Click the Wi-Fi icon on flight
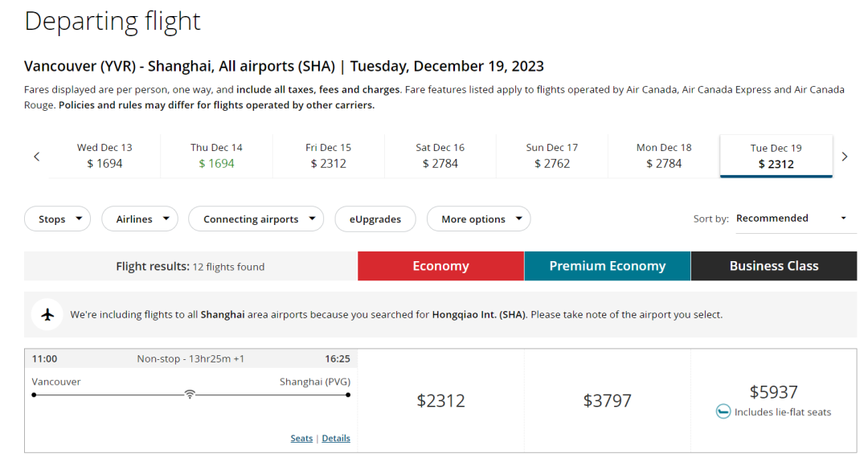The width and height of the screenshot is (868, 458). coord(190,395)
